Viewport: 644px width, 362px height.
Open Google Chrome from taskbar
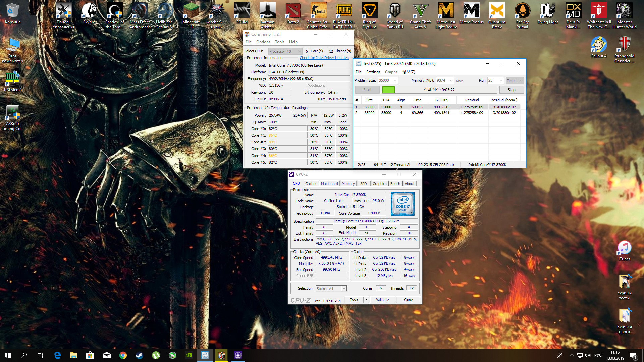click(x=123, y=355)
